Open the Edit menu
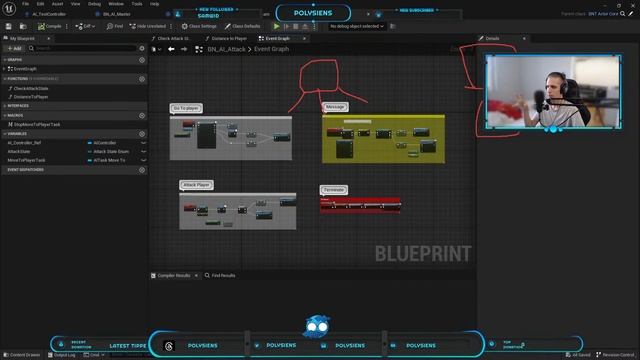 point(40,4)
